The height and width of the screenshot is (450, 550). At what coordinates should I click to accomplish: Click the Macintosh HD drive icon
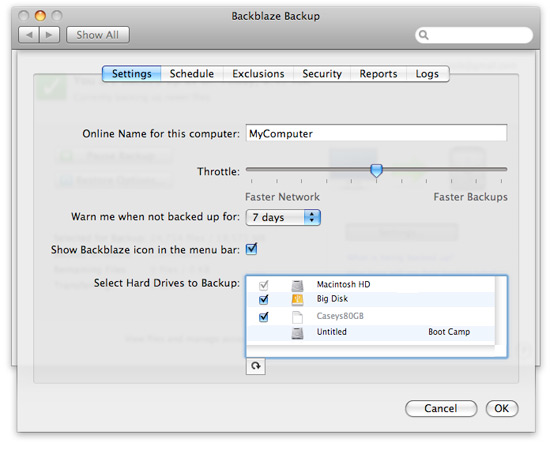coord(297,286)
